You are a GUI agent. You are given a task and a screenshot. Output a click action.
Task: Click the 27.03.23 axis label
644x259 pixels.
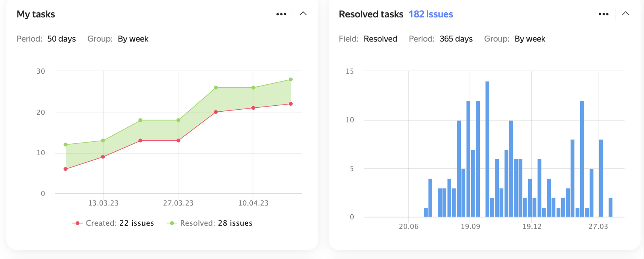pos(178,203)
